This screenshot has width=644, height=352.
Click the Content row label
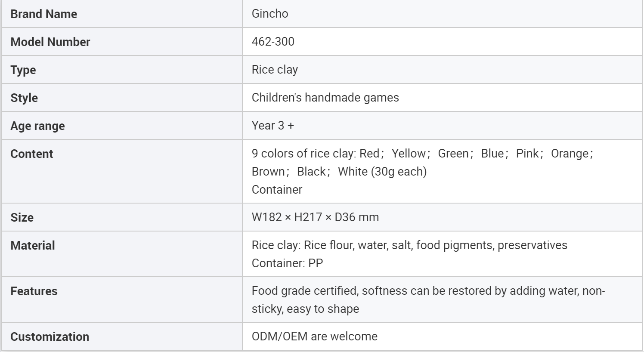click(31, 154)
